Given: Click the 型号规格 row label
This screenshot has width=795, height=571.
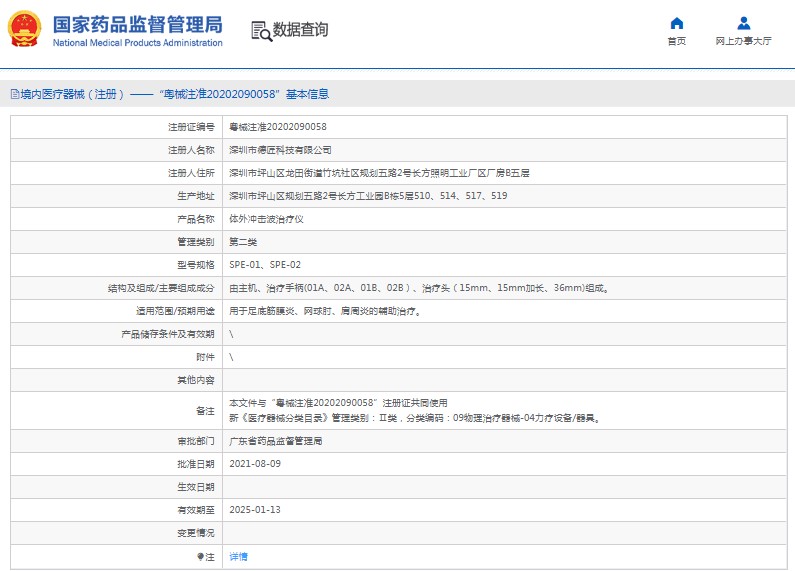Looking at the screenshot, I should 196,265.
